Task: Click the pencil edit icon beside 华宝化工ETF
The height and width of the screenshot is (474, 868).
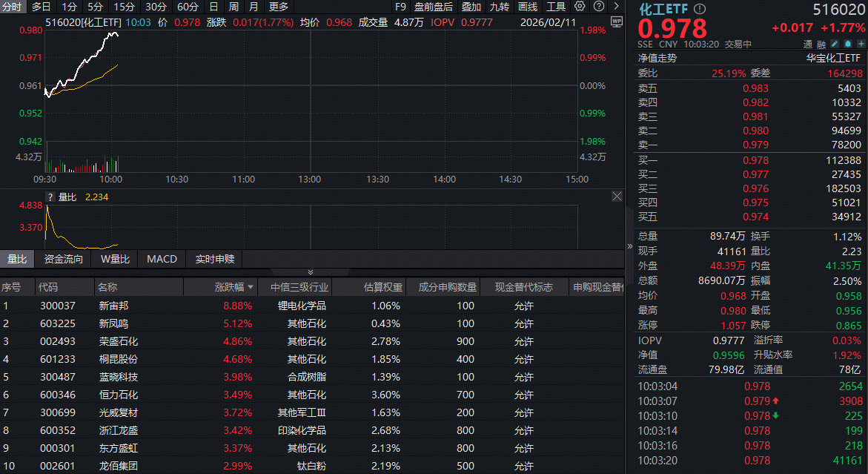Action: point(835,44)
